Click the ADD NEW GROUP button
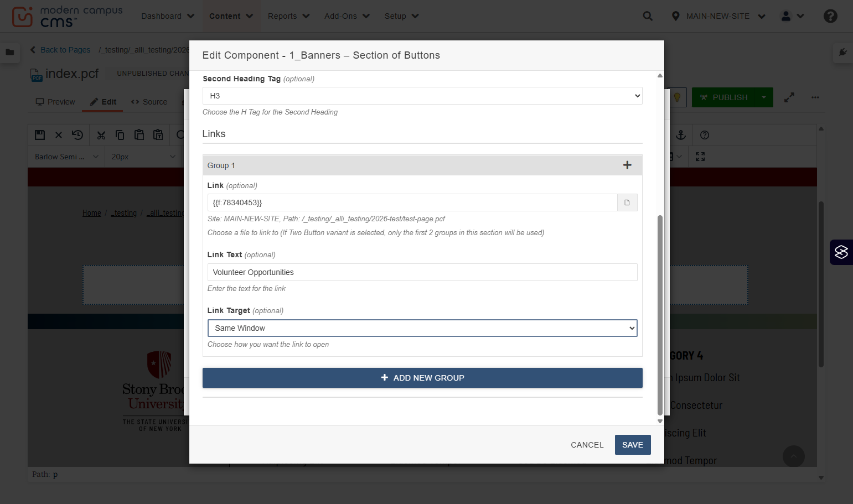Screen dimensions: 853x504 point(422,378)
